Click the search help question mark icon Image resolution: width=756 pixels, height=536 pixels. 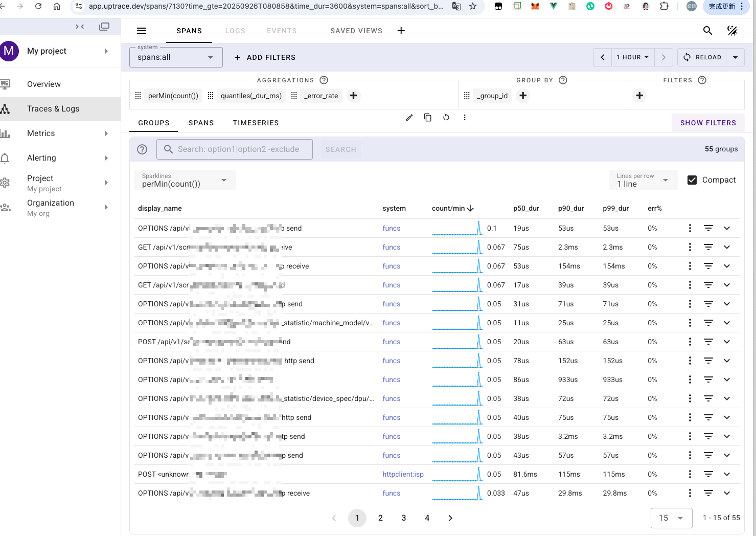(142, 149)
